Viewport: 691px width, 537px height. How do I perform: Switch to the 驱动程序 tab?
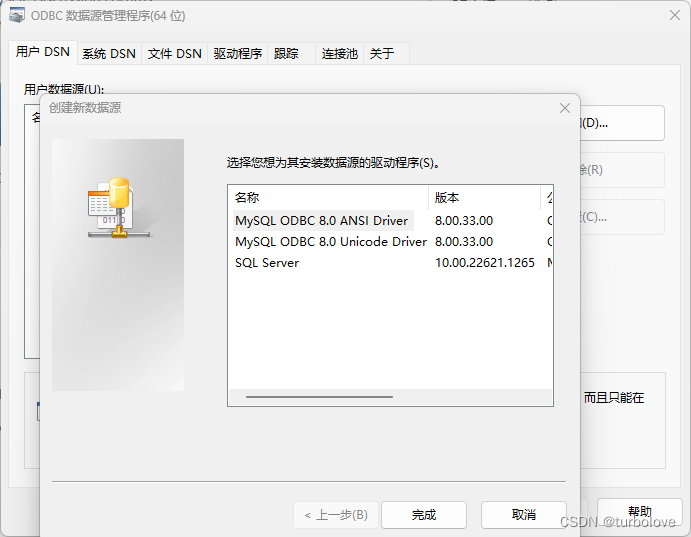(238, 54)
